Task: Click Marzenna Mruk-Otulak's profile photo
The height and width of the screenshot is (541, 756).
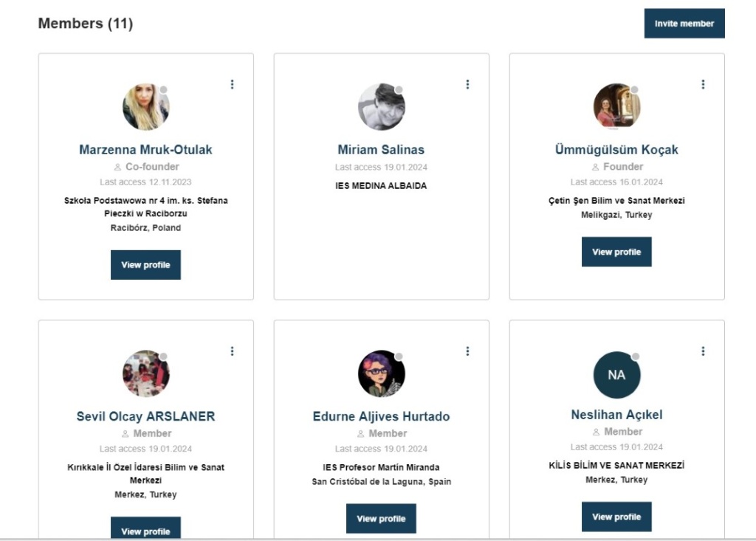Action: 145,107
